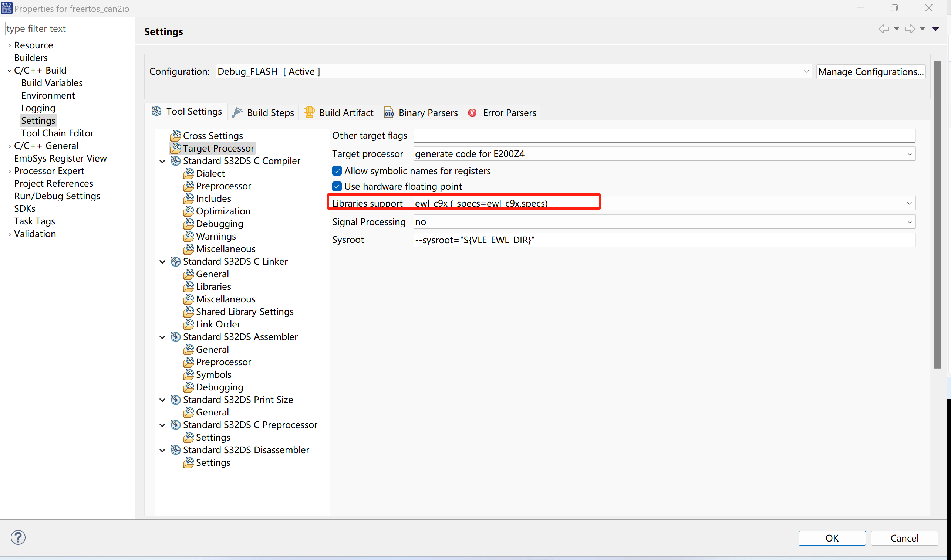Open the Signal Processing dropdown

click(x=664, y=222)
